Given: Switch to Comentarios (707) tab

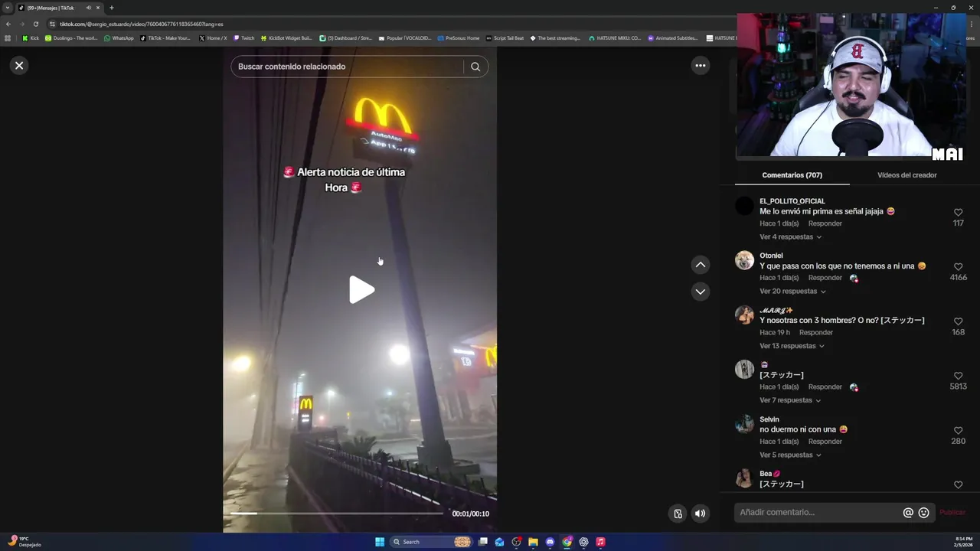Looking at the screenshot, I should [792, 175].
